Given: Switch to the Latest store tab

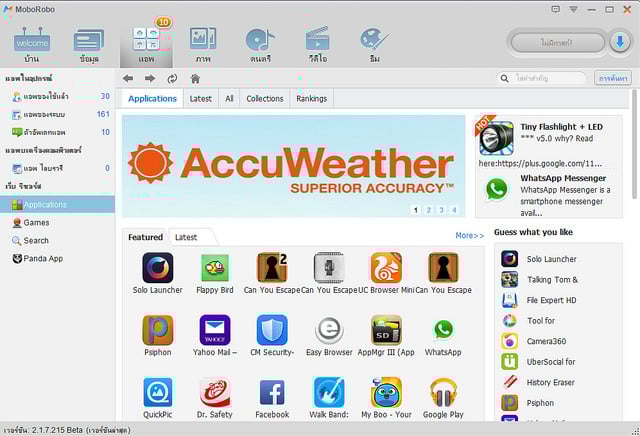Looking at the screenshot, I should point(200,99).
